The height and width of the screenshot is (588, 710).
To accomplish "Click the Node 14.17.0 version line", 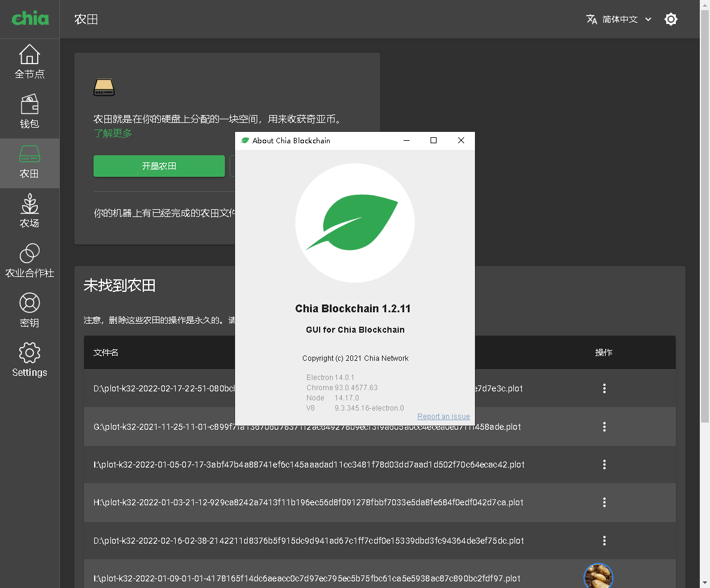I will pyautogui.click(x=333, y=398).
